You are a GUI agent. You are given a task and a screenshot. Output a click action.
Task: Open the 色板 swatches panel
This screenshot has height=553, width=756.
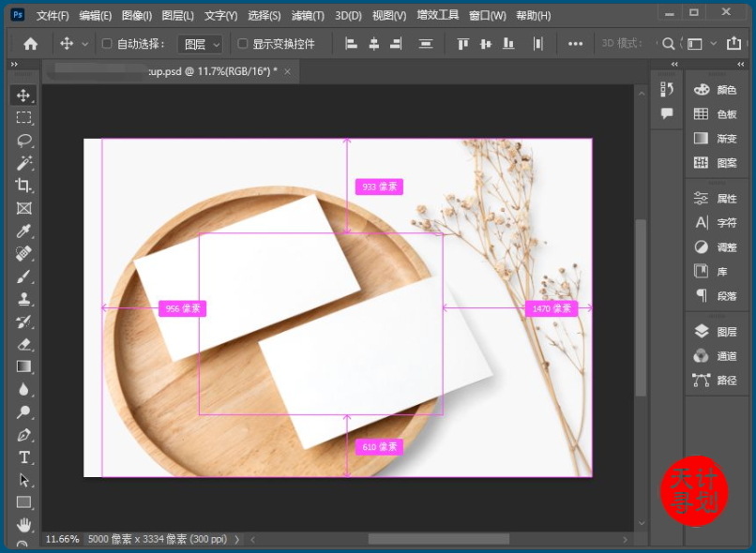pos(718,114)
